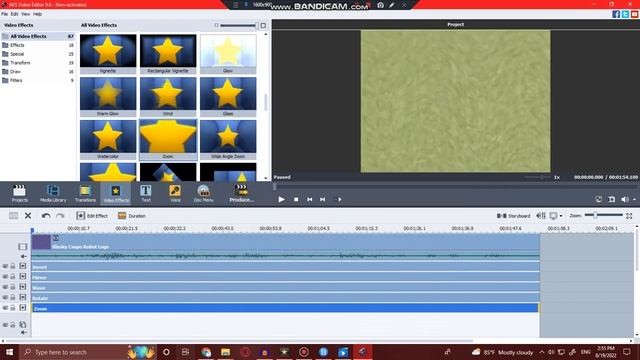Open Windows Start menu

coord(9,352)
